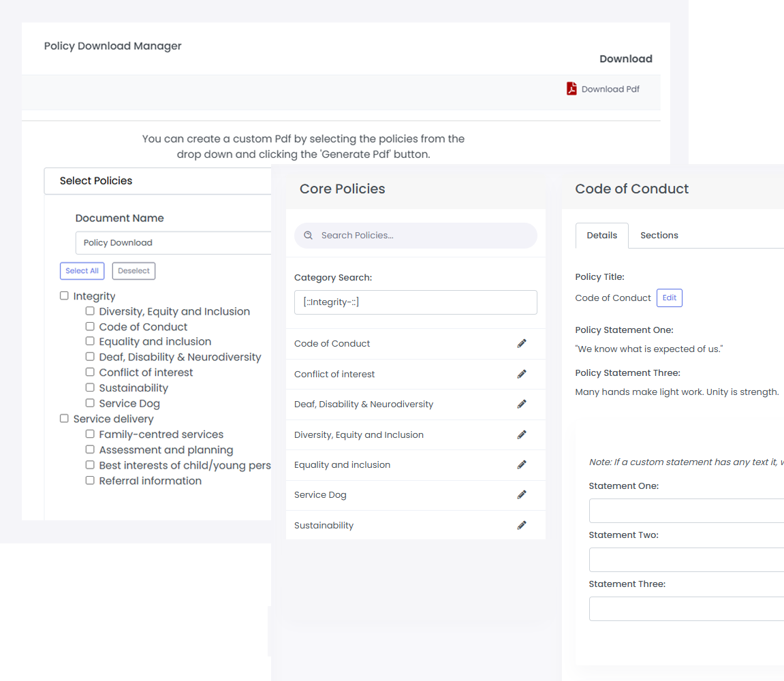Open the Deaf, Disability & Neurodiversity policy row

[415, 404]
